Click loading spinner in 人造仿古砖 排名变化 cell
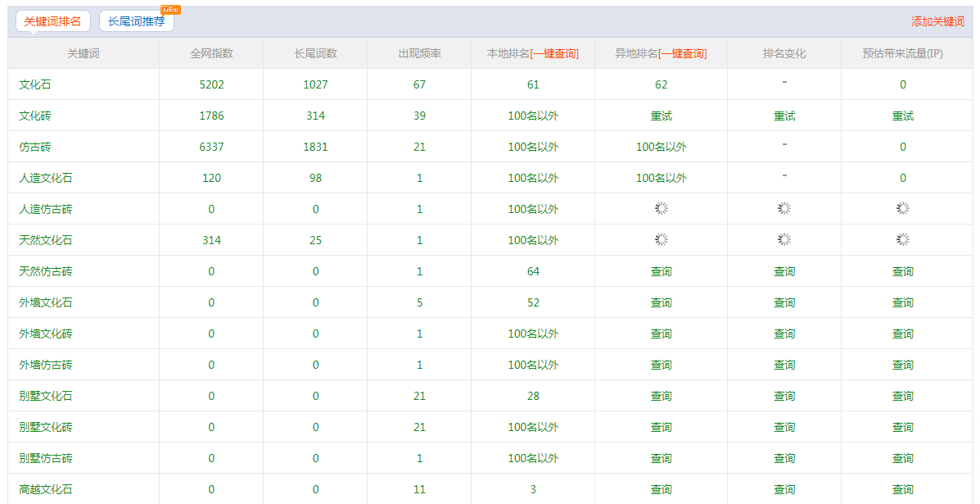Image resolution: width=980 pixels, height=504 pixels. (784, 208)
